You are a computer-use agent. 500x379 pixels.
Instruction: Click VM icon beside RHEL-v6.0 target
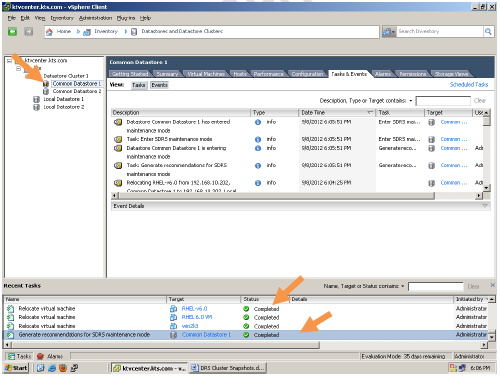(174, 309)
